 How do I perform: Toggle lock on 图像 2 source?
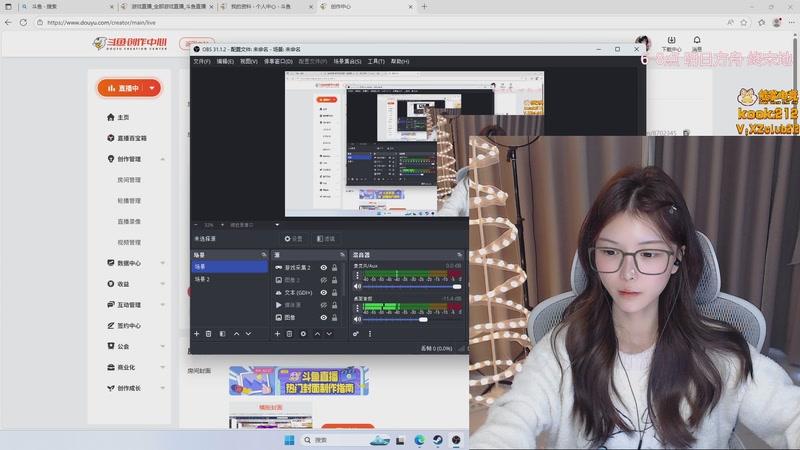pyautogui.click(x=335, y=280)
